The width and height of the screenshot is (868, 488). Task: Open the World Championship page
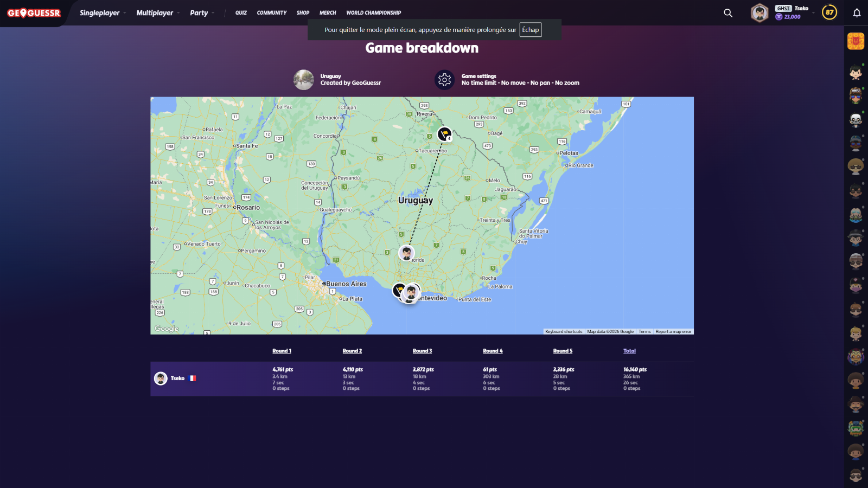pyautogui.click(x=373, y=12)
